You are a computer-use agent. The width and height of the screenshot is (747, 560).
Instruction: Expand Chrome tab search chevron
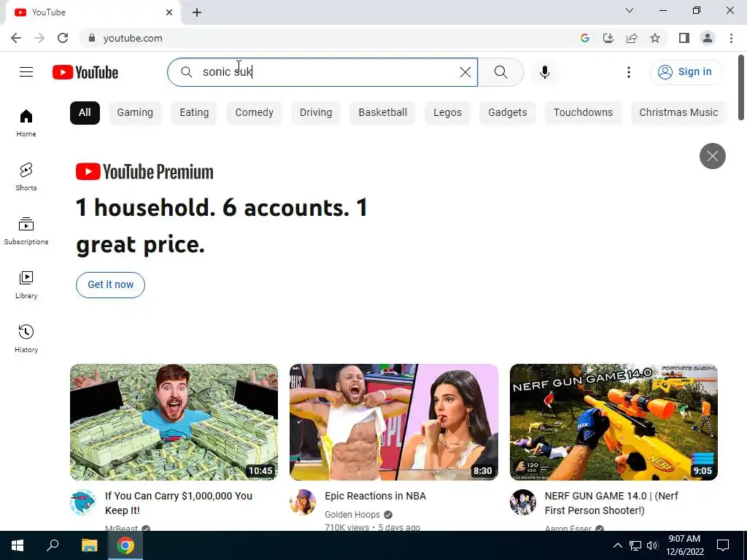coord(630,10)
